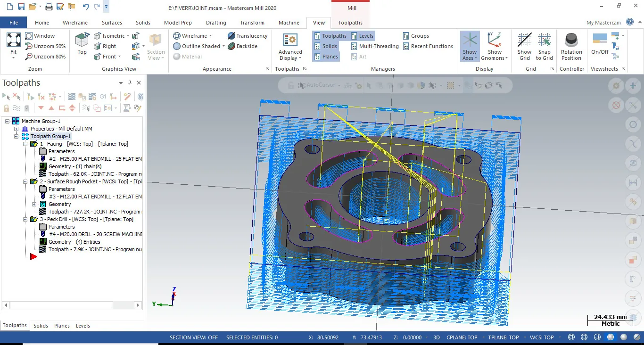The width and height of the screenshot is (644, 345).
Task: Collapse the Toolpath Group-1 node
Action: tap(17, 136)
